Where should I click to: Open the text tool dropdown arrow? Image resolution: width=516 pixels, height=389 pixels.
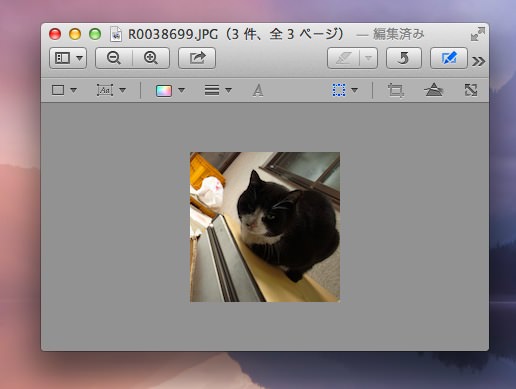(122, 90)
